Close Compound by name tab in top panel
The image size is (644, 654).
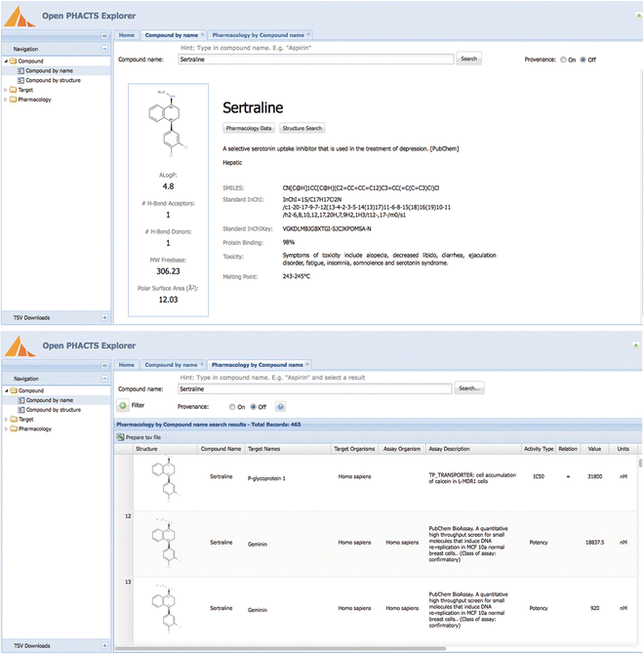[x=203, y=34]
